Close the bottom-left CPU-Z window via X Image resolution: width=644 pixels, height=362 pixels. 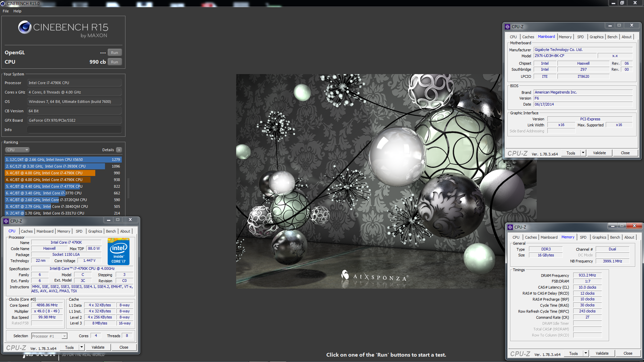[x=130, y=220]
